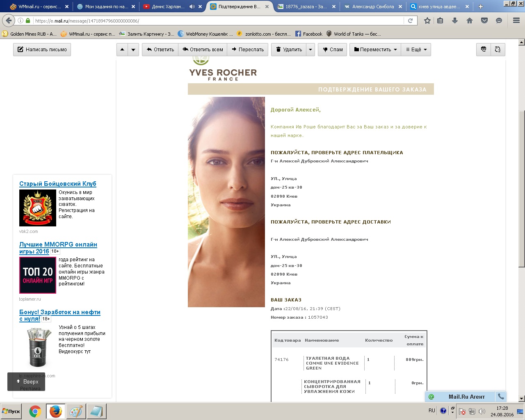Open Старый Бойцовский Клуб ad link
525x420 pixels.
(58, 184)
